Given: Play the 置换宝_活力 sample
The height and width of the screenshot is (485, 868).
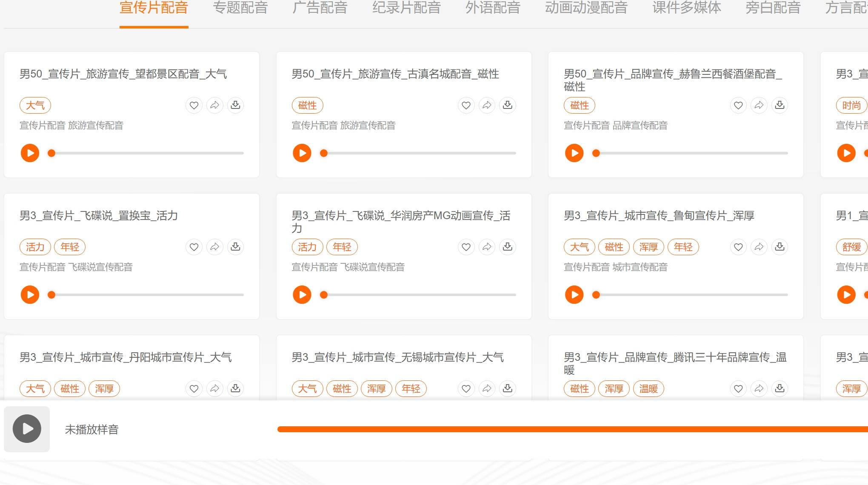Looking at the screenshot, I should pos(30,295).
